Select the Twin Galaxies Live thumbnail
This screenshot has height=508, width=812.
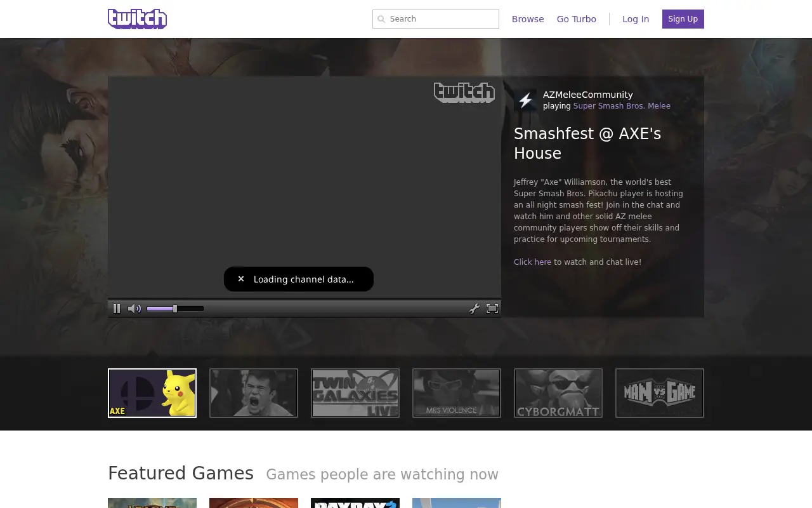pos(355,393)
